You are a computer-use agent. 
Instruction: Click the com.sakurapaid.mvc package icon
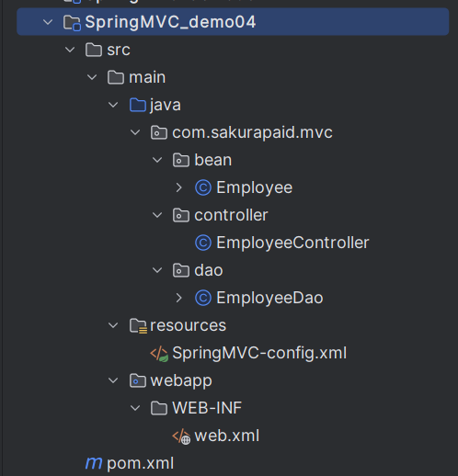pyautogui.click(x=159, y=132)
